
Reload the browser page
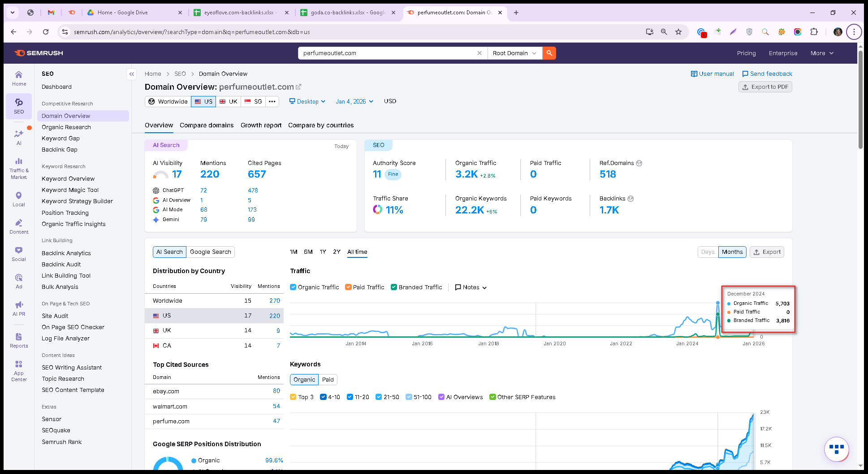click(46, 32)
